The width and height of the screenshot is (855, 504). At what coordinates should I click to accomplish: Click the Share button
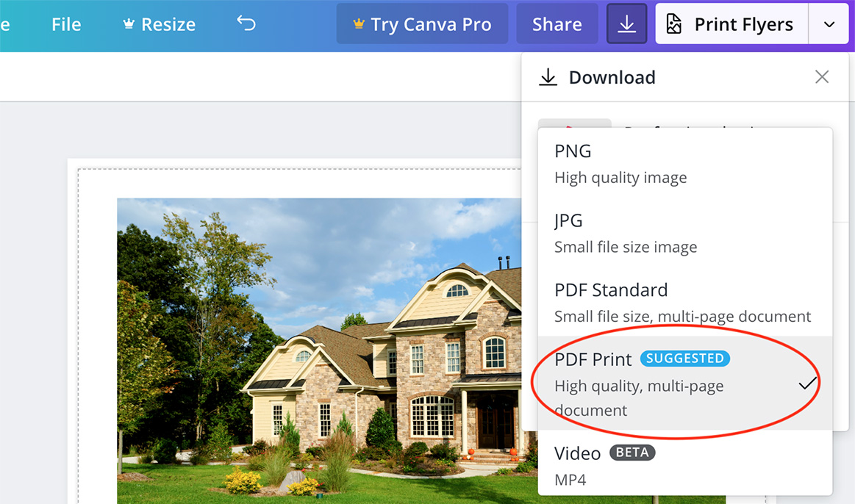coord(557,24)
